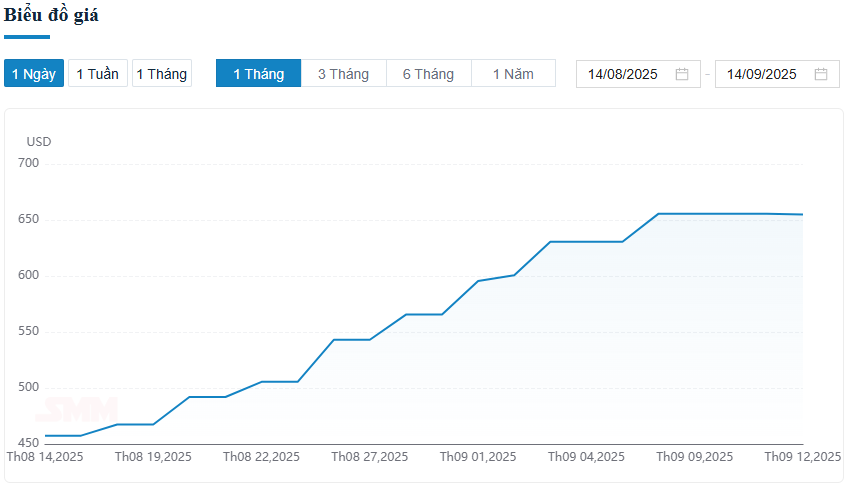Click the Th08 27,2025 axis label
This screenshot has height=485, width=845.
[369, 457]
